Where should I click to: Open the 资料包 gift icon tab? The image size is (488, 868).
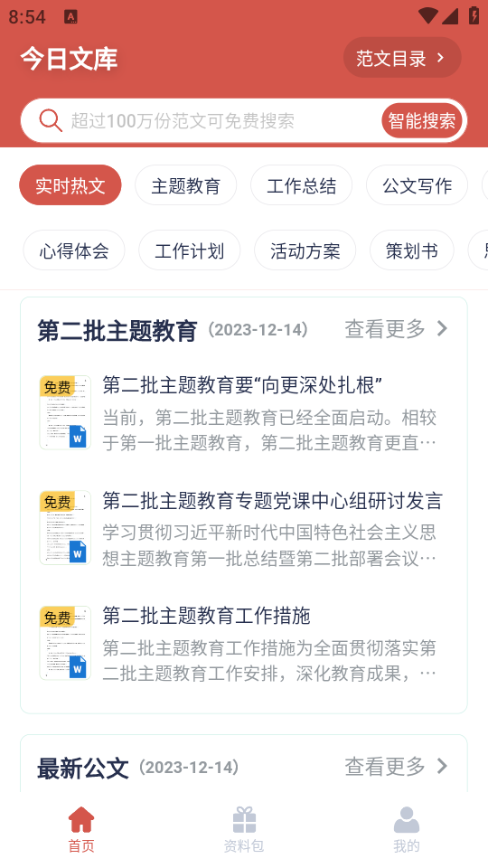tap(244, 820)
